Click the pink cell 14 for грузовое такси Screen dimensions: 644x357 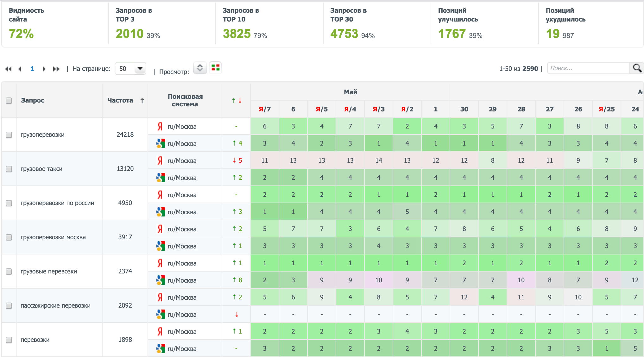(x=378, y=160)
